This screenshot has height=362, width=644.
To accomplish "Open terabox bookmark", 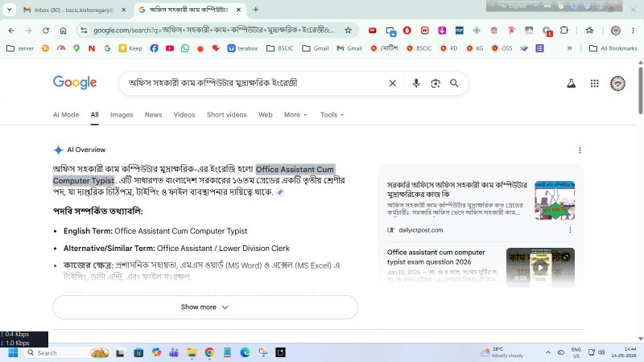I will tap(243, 48).
